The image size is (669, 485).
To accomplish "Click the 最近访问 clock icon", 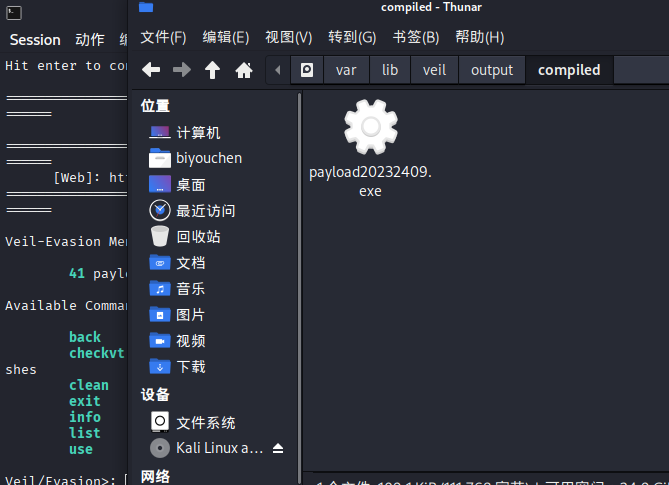I will coord(160,210).
